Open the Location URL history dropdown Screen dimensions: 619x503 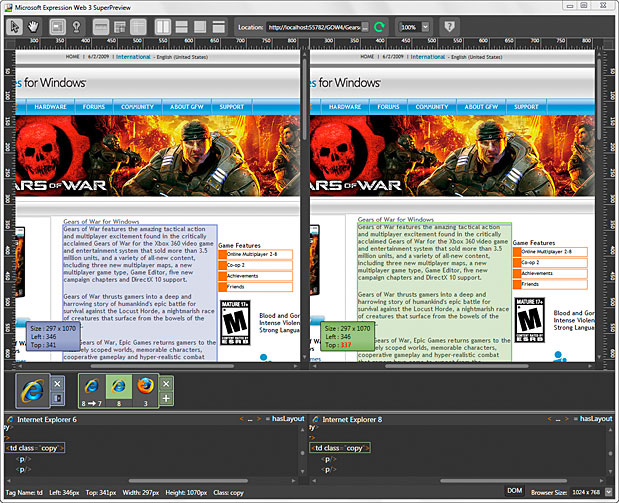pyautogui.click(x=364, y=25)
